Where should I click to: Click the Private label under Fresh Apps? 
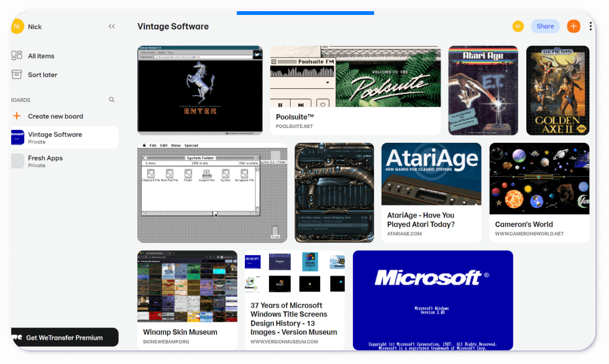(37, 165)
